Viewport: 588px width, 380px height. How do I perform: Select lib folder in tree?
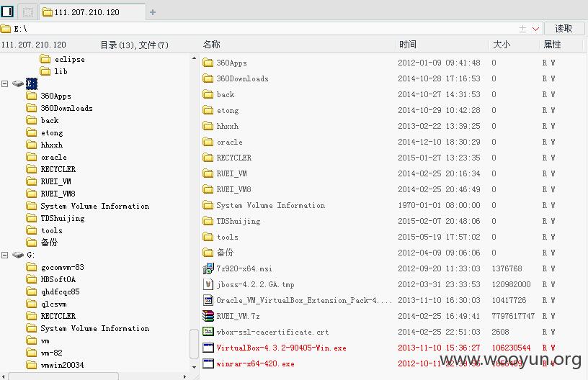(53, 71)
